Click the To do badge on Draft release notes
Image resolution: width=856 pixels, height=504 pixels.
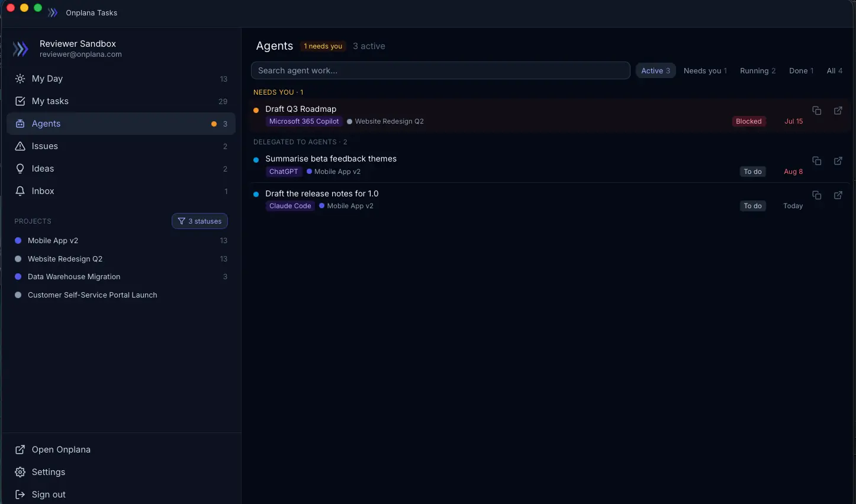[x=753, y=206]
